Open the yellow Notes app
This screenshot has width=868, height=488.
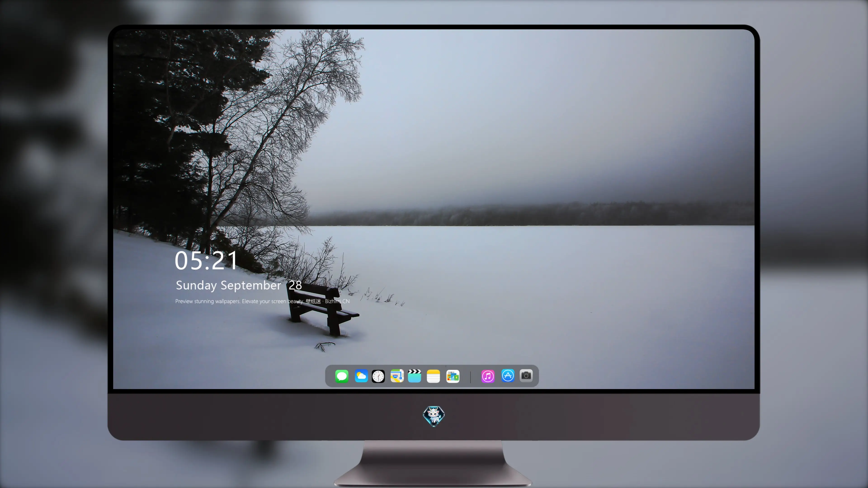pos(433,376)
